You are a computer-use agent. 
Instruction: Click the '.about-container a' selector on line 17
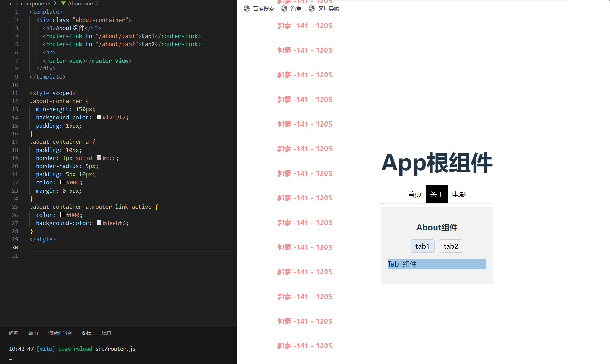coord(59,142)
